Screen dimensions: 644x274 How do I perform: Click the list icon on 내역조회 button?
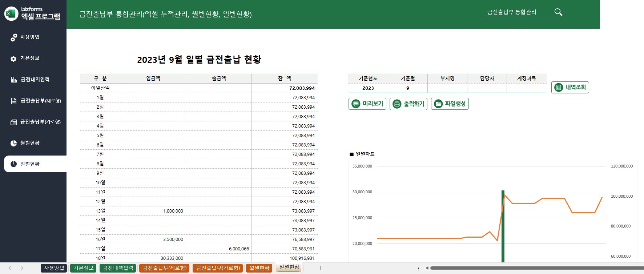click(559, 88)
